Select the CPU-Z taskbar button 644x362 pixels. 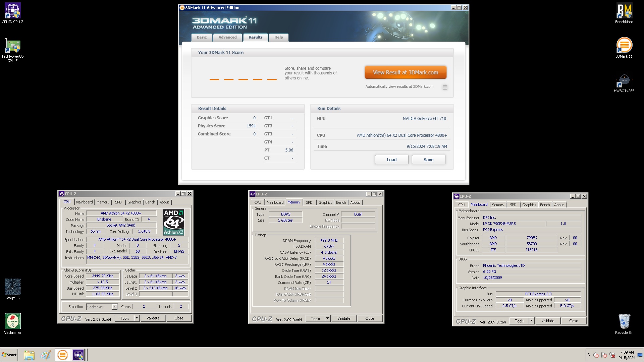click(78, 355)
